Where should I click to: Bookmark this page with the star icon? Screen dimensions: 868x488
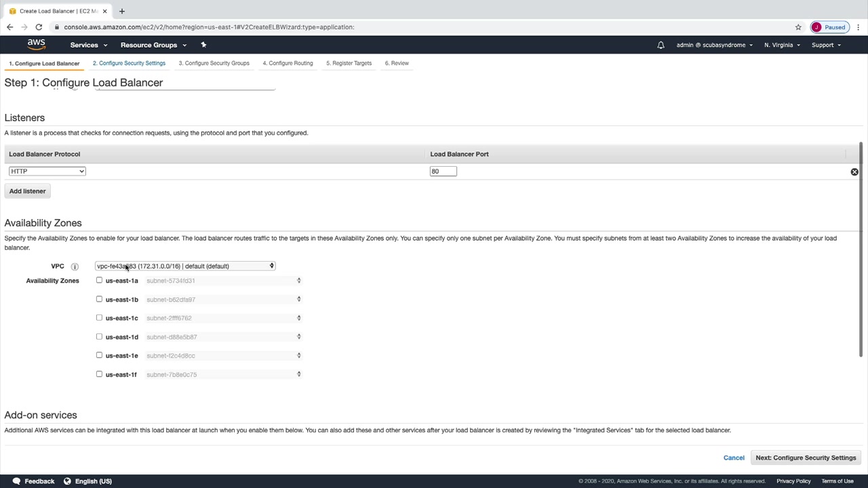[798, 27]
